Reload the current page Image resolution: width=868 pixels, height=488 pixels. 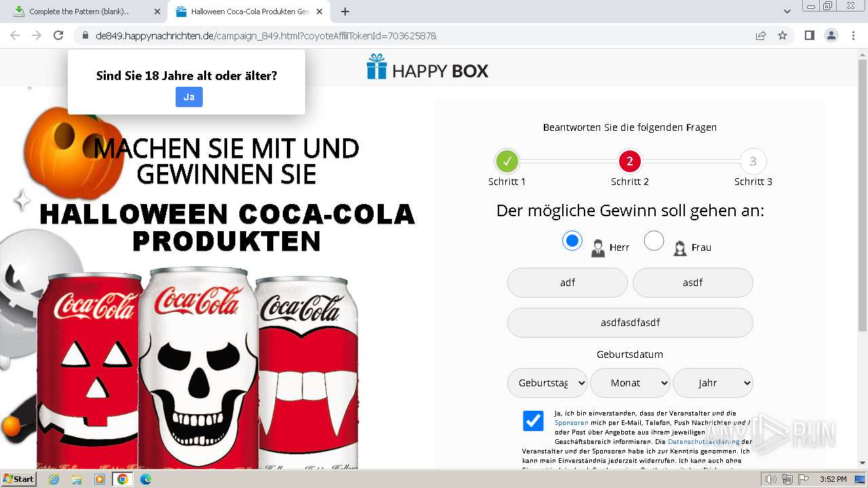[58, 35]
